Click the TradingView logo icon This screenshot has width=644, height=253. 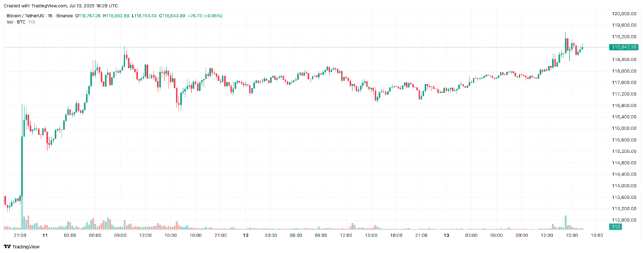click(8, 247)
